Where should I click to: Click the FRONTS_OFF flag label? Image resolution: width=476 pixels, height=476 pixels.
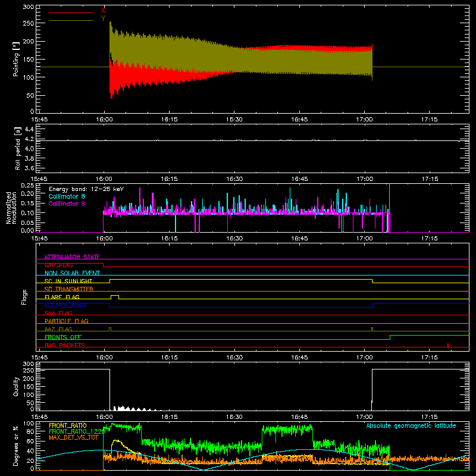(x=63, y=337)
